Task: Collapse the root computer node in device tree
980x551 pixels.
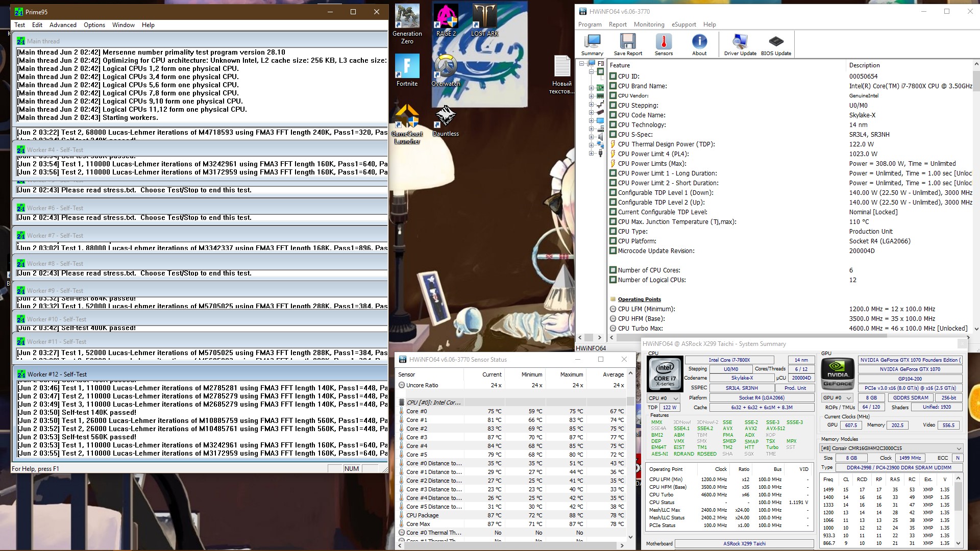Action: tap(581, 63)
